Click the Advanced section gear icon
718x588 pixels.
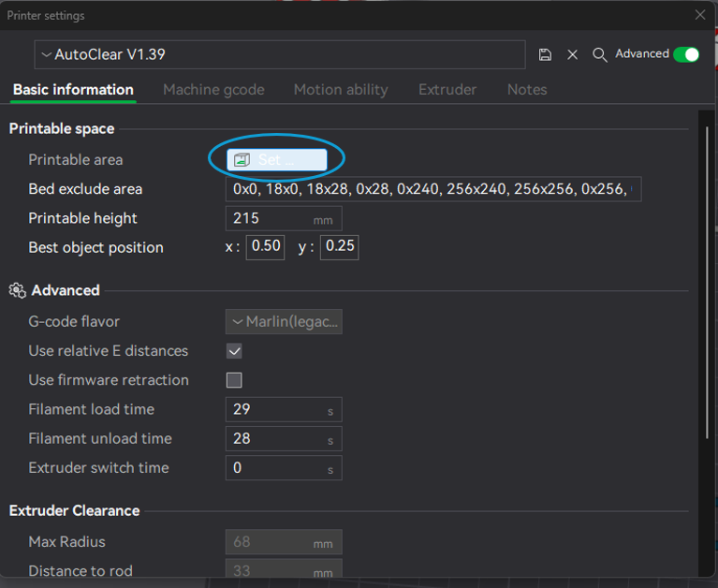(x=18, y=290)
